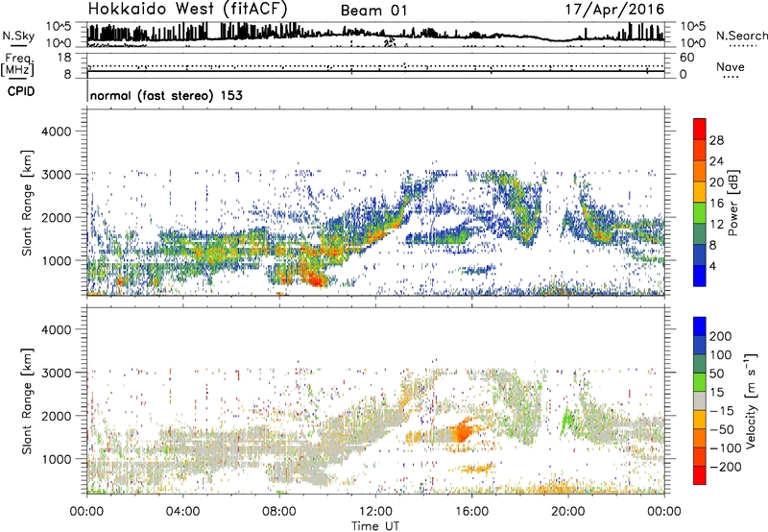The image size is (768, 532).
Task: Select the '20:00' time tick label
Action: tap(568, 512)
